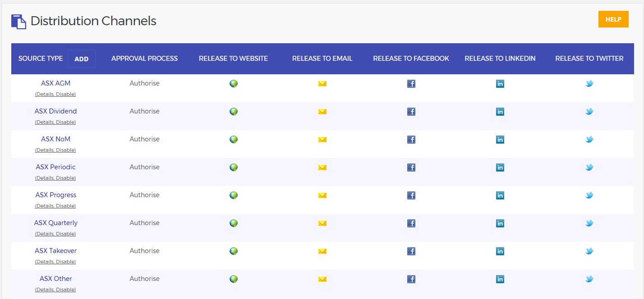Click Disable link under ASX AGM
Image resolution: width=644 pixels, height=299 pixels.
[65, 95]
